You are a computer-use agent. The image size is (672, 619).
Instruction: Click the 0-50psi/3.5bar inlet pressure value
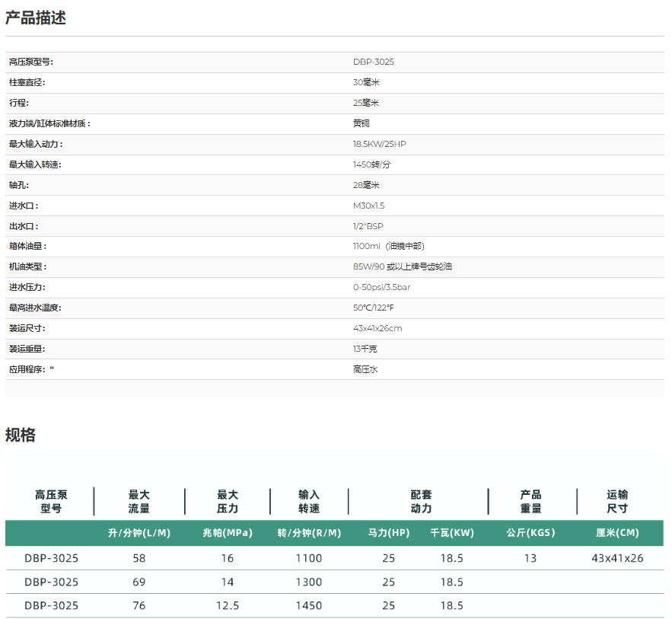pos(381,288)
